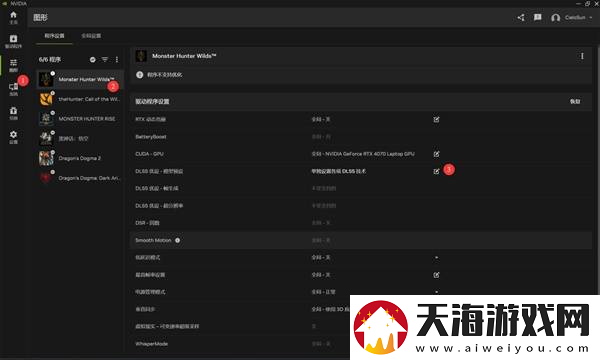Click the 恢复 restore button
This screenshot has width=600, height=360.
[x=575, y=101]
